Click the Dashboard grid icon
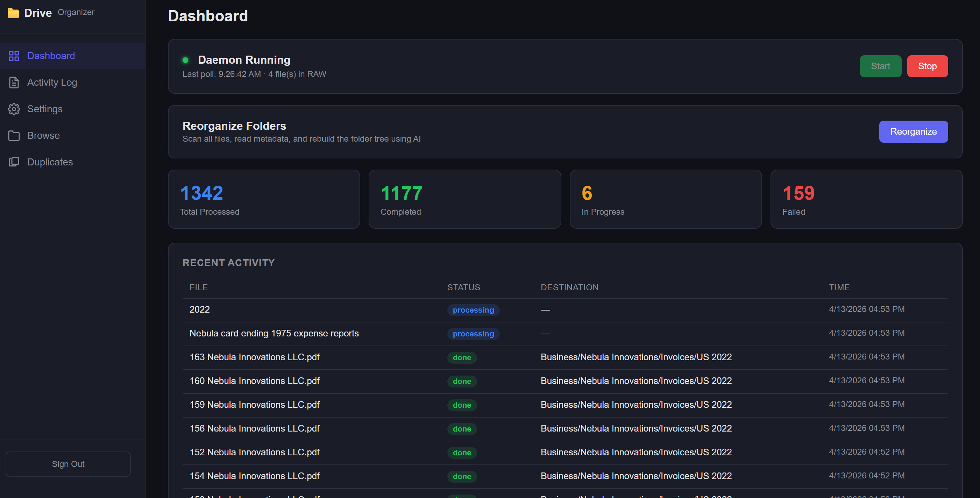 pos(14,56)
